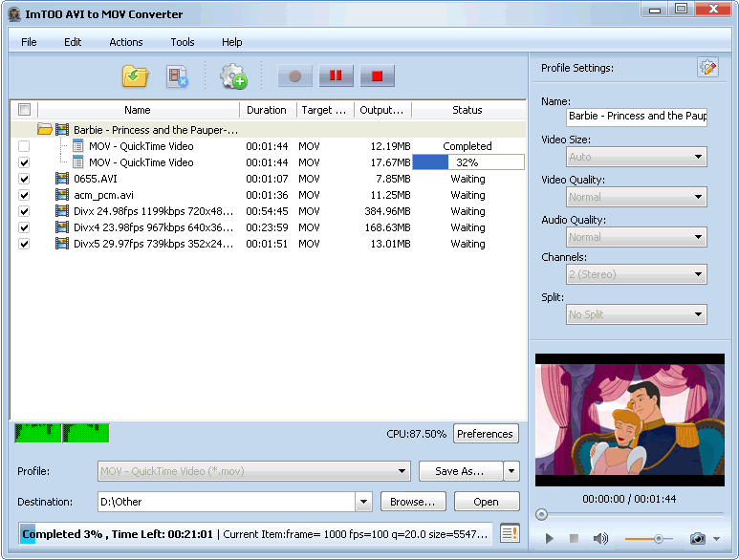Click the Completed 3% status bar text
The image size is (739, 560).
tap(63, 534)
